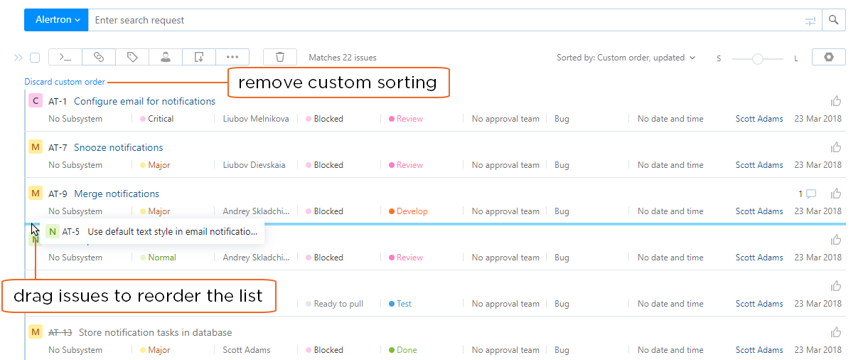The width and height of the screenshot is (868, 360).
Task: Click the import-arrow toolbar icon
Action: 199,58
